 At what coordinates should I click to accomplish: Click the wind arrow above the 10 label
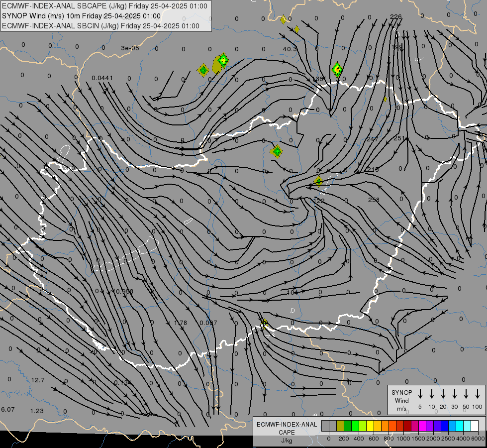(x=432, y=393)
